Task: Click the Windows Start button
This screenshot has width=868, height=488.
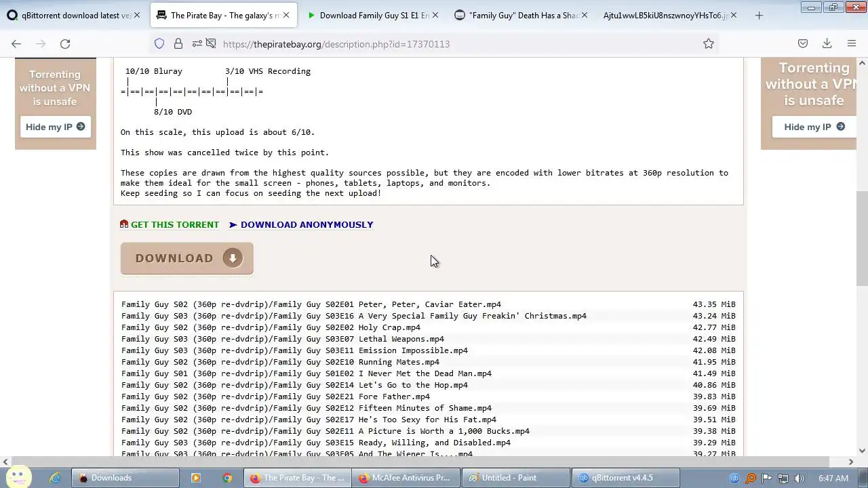Action: [18, 478]
